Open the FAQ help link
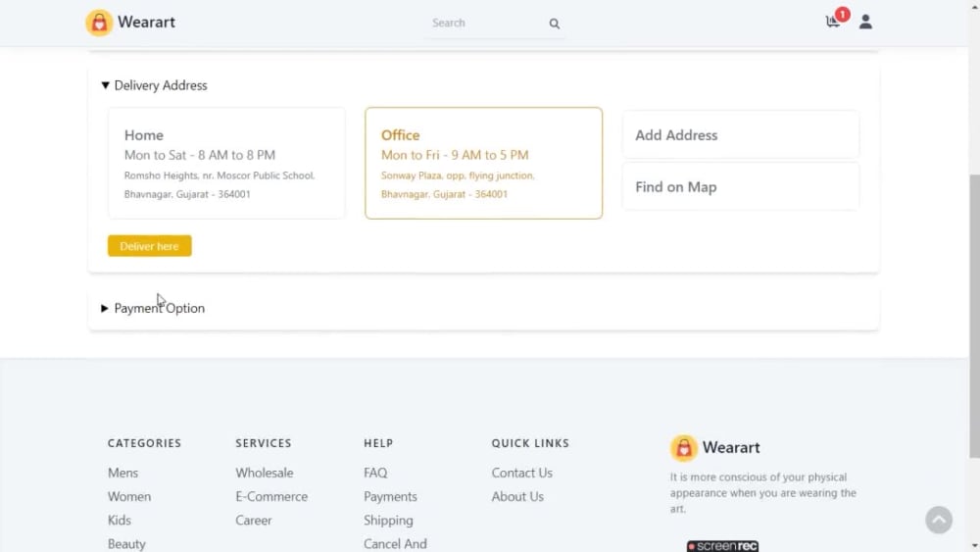Image resolution: width=980 pixels, height=552 pixels. (375, 473)
